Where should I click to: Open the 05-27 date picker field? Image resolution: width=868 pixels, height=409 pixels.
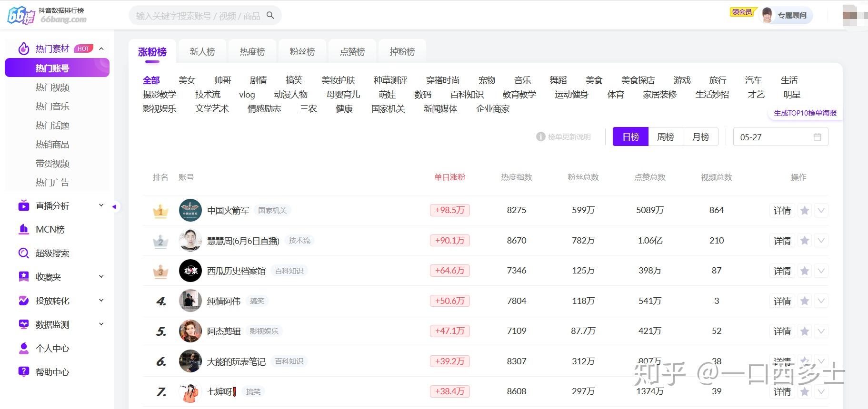click(x=781, y=137)
